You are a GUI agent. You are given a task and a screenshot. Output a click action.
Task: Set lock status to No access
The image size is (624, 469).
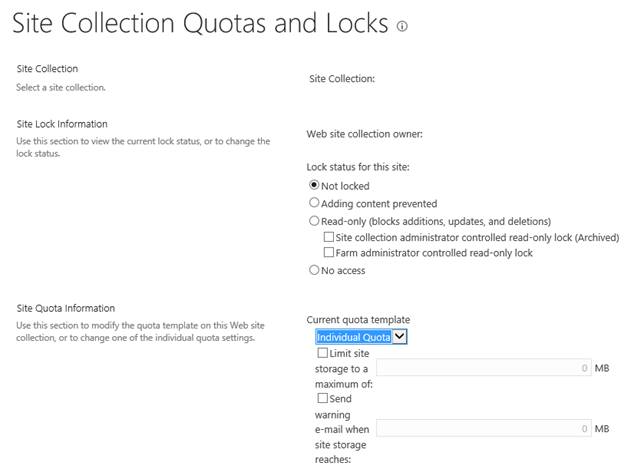point(315,270)
